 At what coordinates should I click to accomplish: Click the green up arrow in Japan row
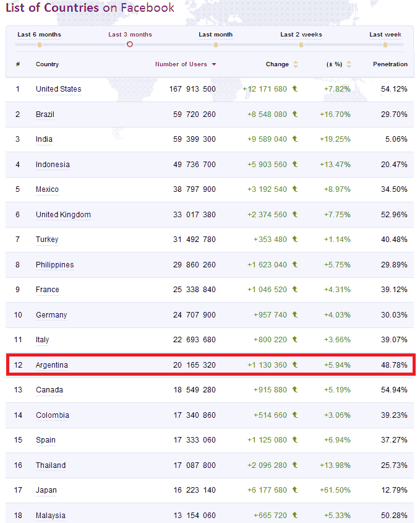pyautogui.click(x=294, y=490)
